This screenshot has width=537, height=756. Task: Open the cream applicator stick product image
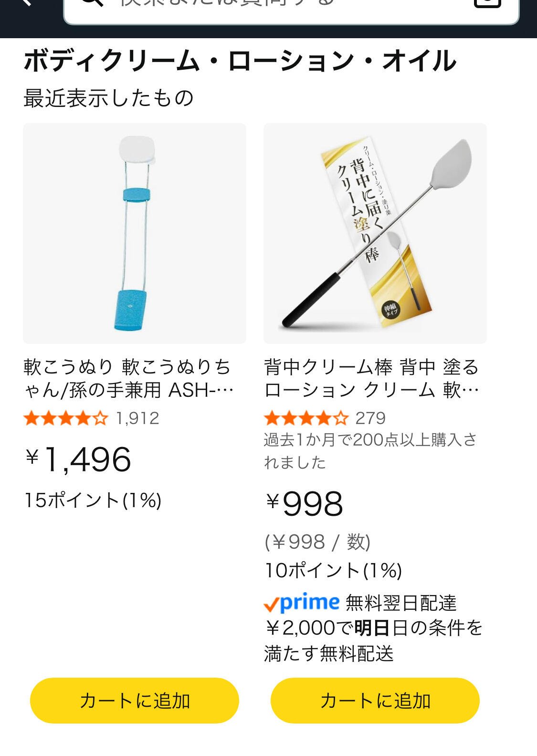(375, 234)
